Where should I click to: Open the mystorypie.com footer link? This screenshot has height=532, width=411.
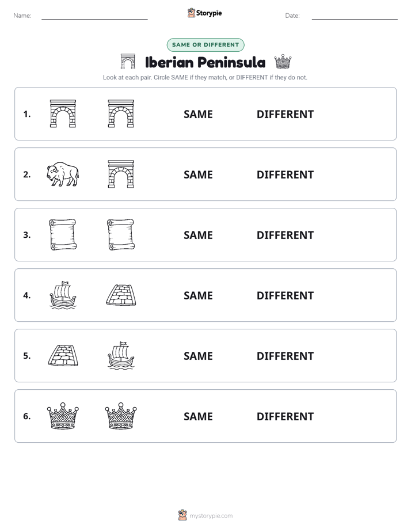click(x=211, y=516)
